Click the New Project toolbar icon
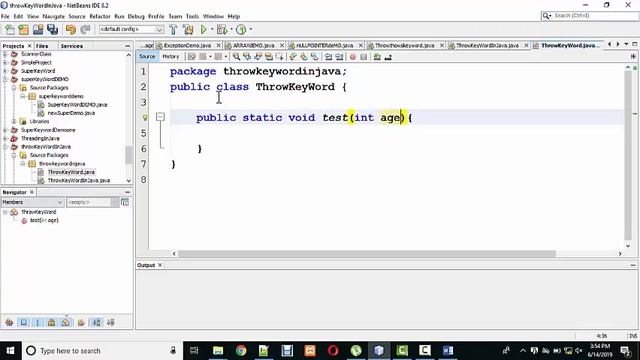The width and height of the screenshot is (640, 360). 24,29
